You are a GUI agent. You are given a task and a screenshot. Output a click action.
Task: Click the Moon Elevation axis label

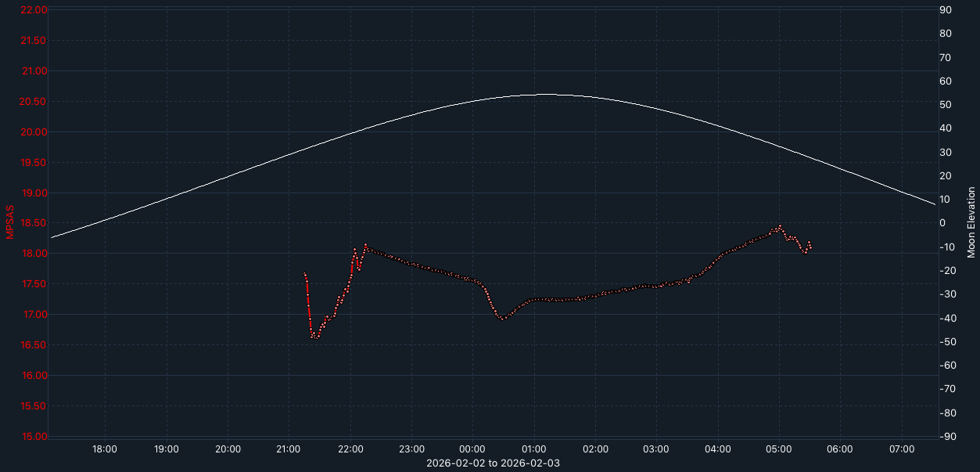[x=971, y=222]
